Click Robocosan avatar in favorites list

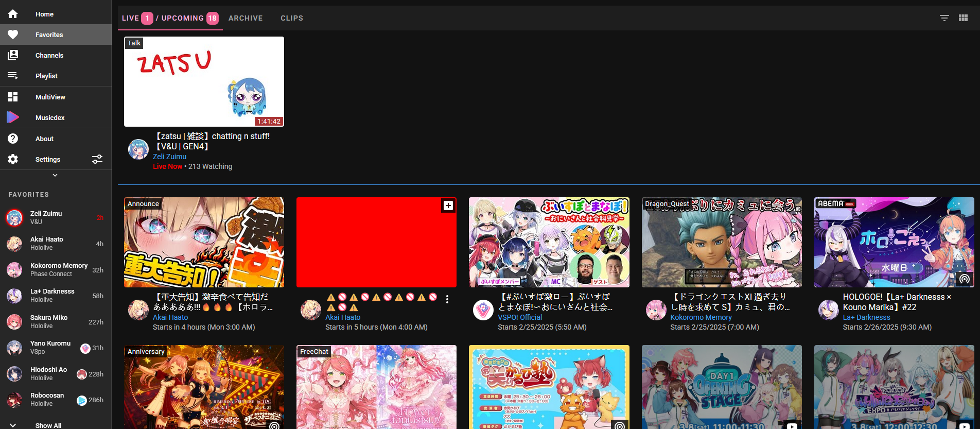(x=14, y=400)
